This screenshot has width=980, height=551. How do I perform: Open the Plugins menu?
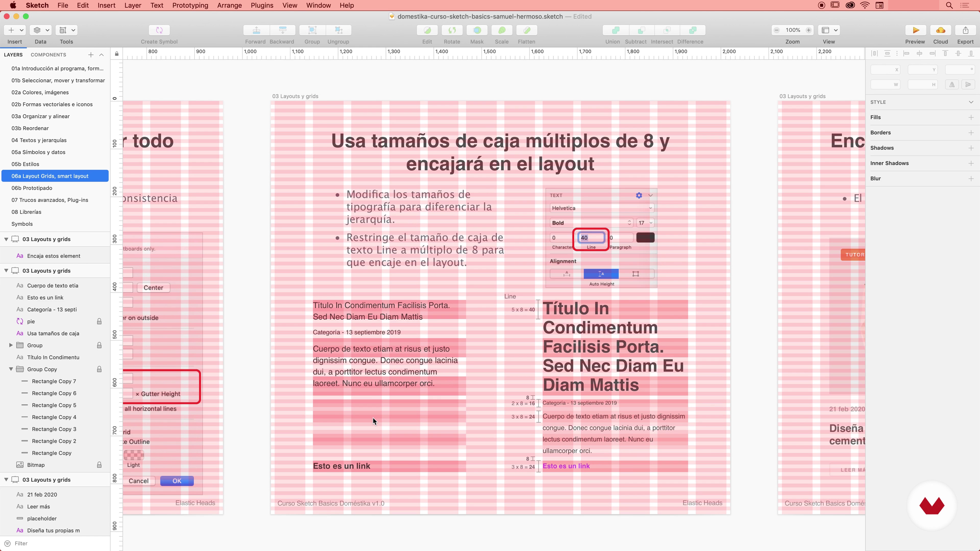click(x=262, y=5)
